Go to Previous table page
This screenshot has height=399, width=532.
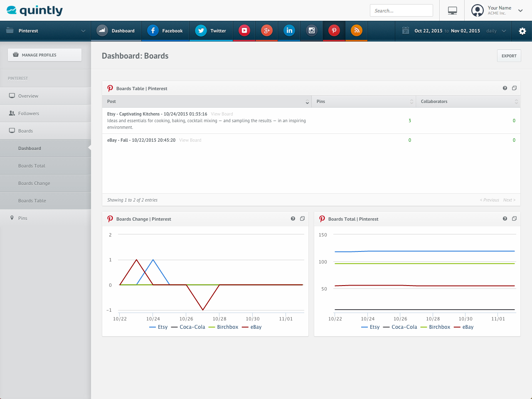(490, 200)
